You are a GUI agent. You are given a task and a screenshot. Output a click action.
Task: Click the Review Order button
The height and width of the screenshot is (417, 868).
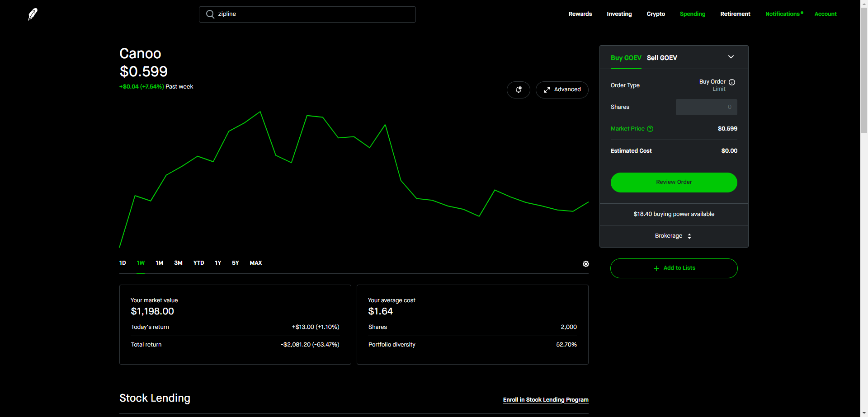tap(674, 183)
